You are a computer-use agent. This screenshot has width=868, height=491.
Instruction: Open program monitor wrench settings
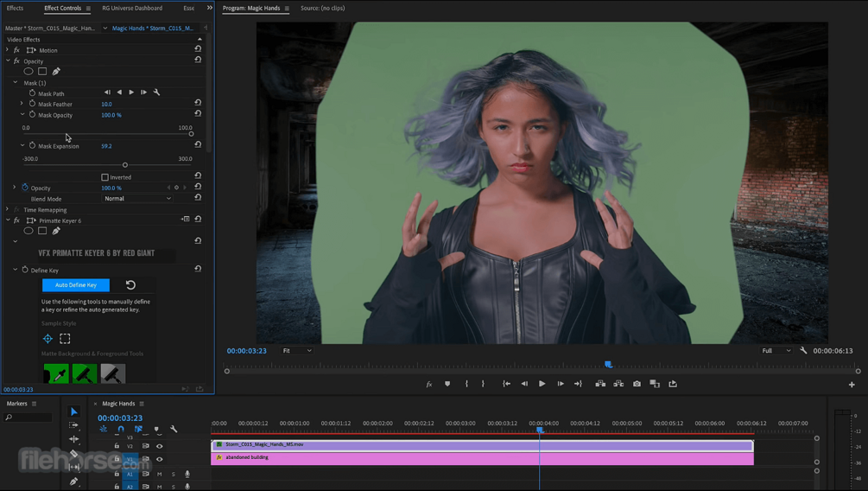[803, 350]
